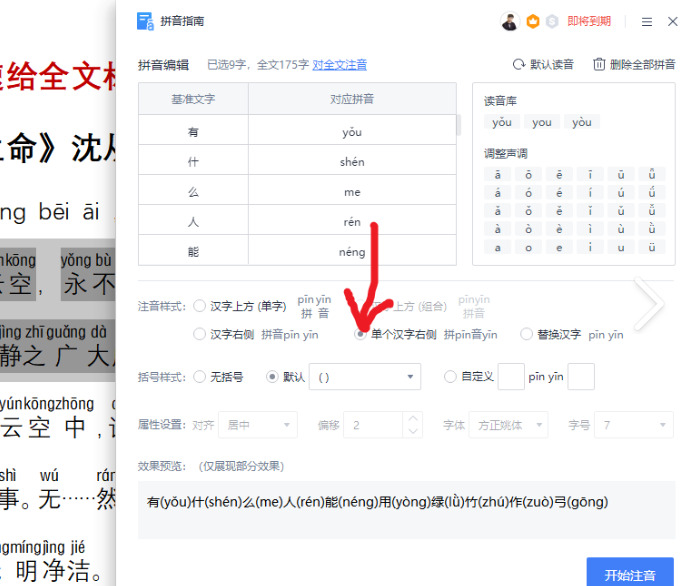Select pinyin cell yǒu for 有
The image size is (680, 586).
(x=352, y=131)
